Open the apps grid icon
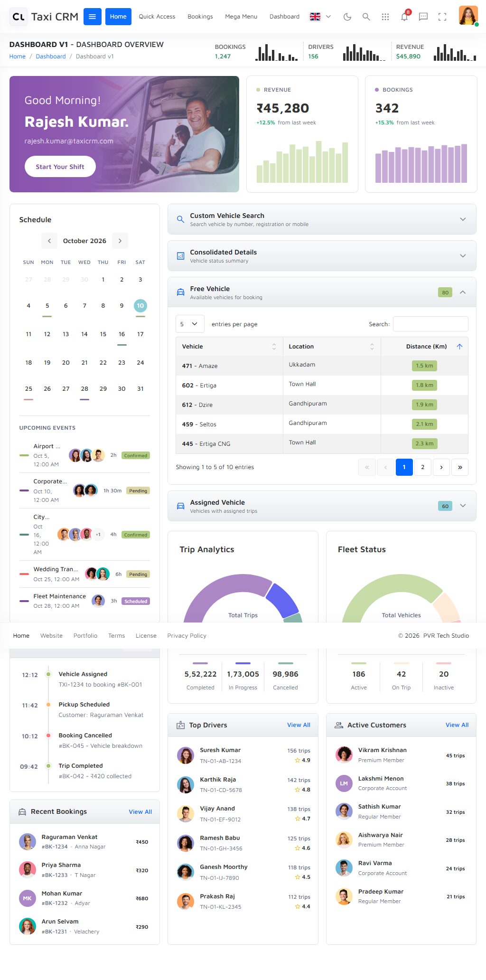Viewport: 486px width, 980px height. (385, 17)
